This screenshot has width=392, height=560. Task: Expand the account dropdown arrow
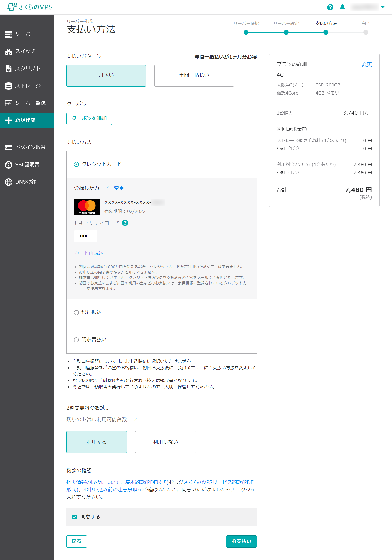pos(383,7)
